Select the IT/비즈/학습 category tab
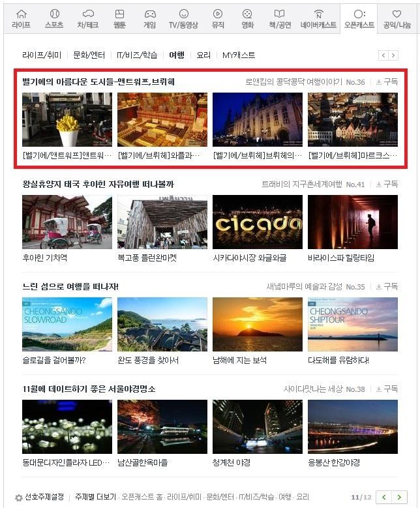 point(137,55)
